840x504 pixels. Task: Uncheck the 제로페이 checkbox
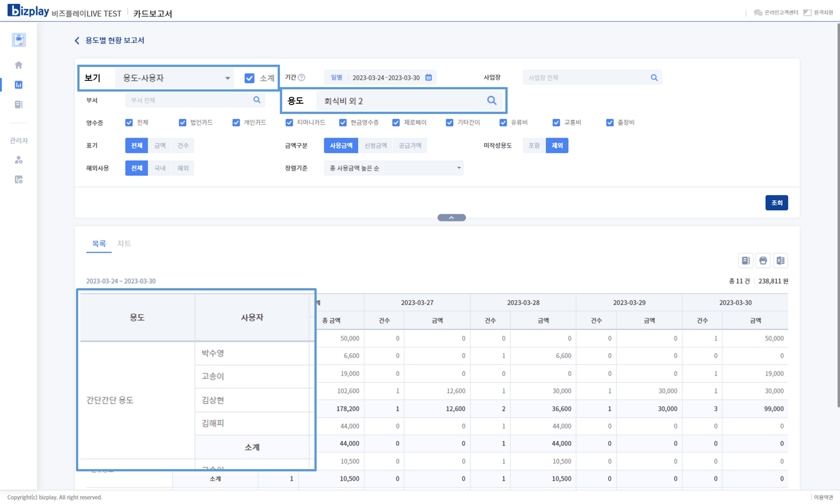coord(396,123)
